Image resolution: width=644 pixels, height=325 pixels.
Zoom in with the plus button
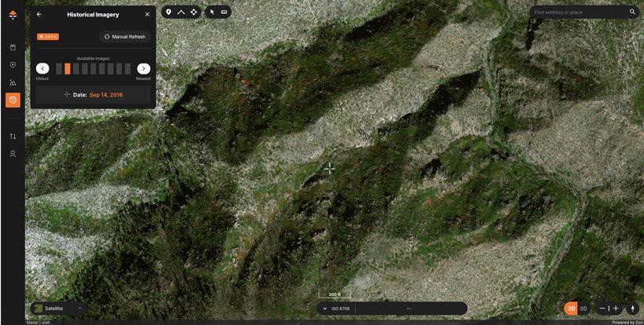click(616, 309)
